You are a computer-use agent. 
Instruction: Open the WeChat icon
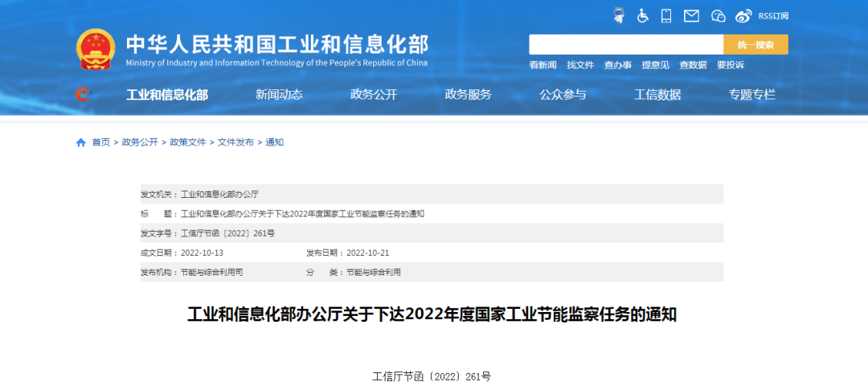pyautogui.click(x=718, y=16)
